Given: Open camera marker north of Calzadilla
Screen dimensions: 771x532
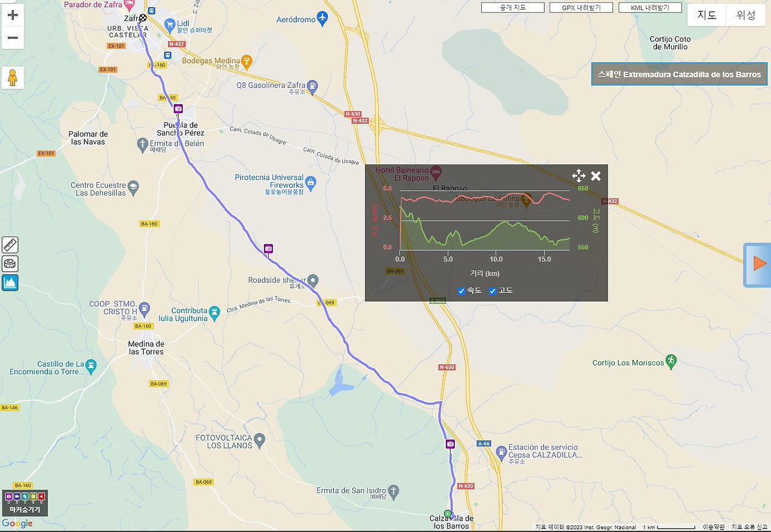Looking at the screenshot, I should [x=451, y=444].
